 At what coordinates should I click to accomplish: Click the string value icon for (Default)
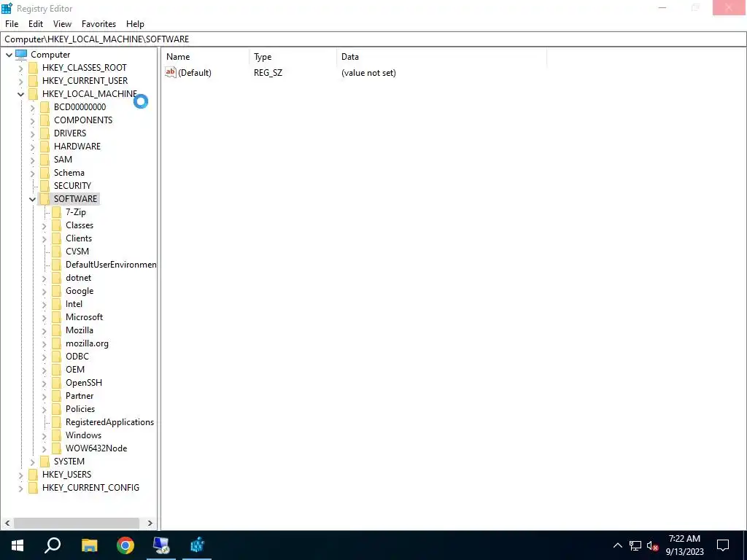171,72
